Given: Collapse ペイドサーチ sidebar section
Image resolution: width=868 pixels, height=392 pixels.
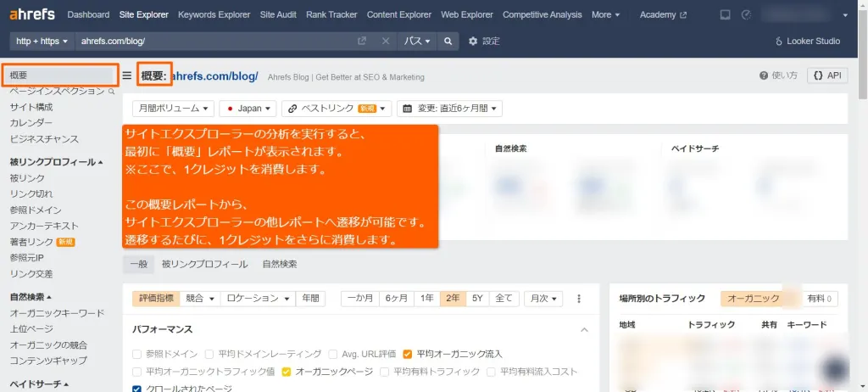Looking at the screenshot, I should click(x=39, y=384).
